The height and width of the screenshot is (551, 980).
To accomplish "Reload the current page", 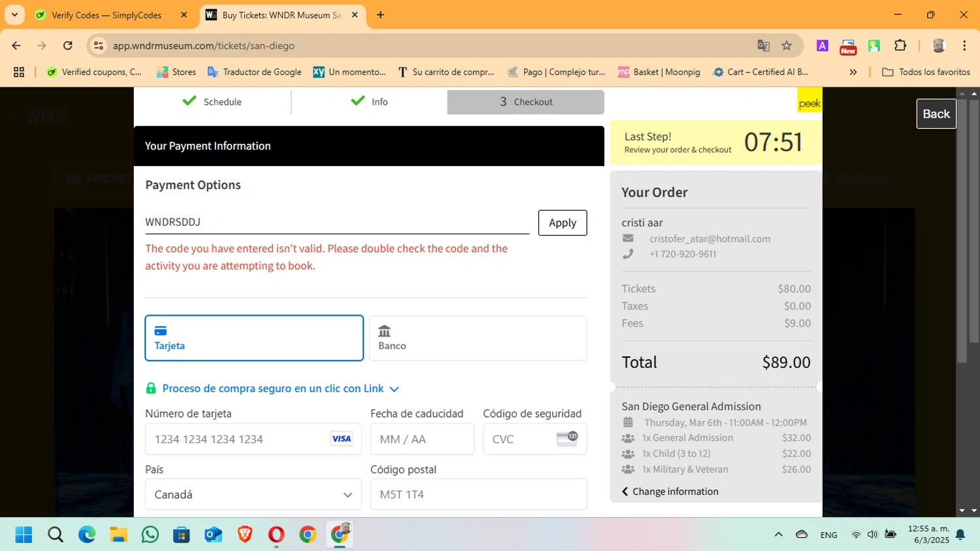I will pyautogui.click(x=67, y=46).
